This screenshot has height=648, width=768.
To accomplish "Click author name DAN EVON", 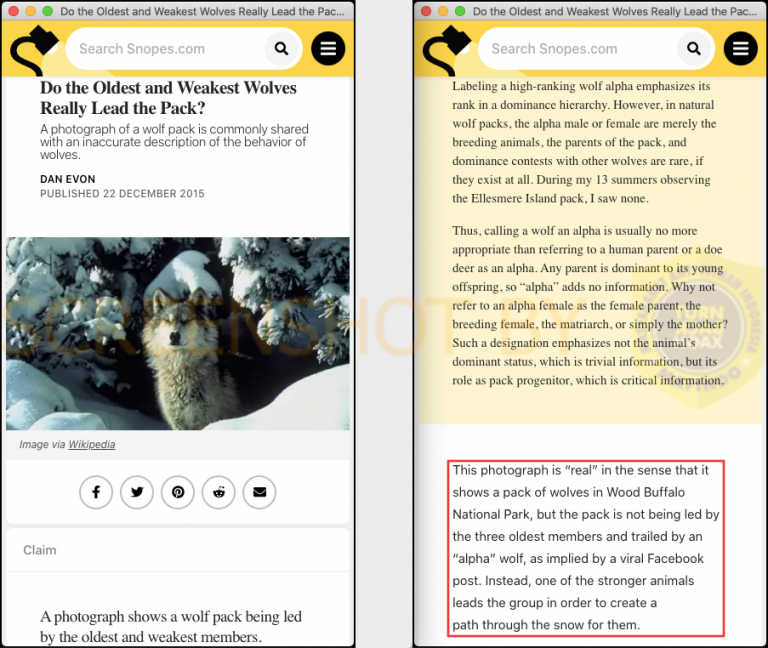I will pos(68,179).
